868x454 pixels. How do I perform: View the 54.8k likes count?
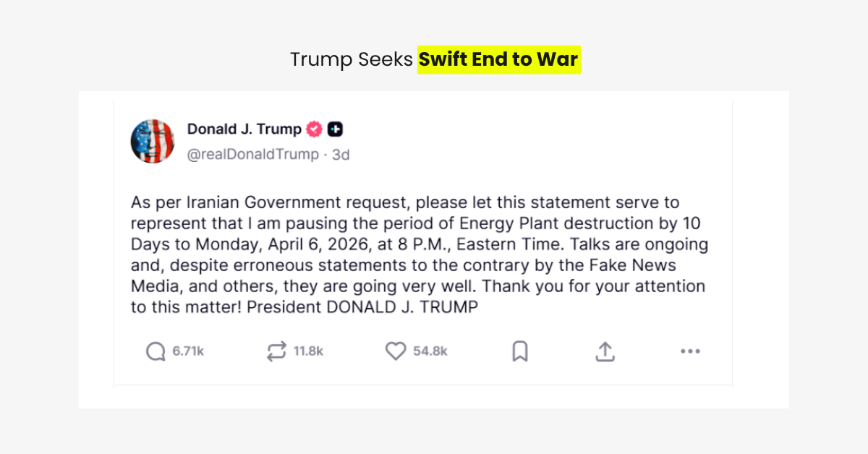click(x=430, y=351)
